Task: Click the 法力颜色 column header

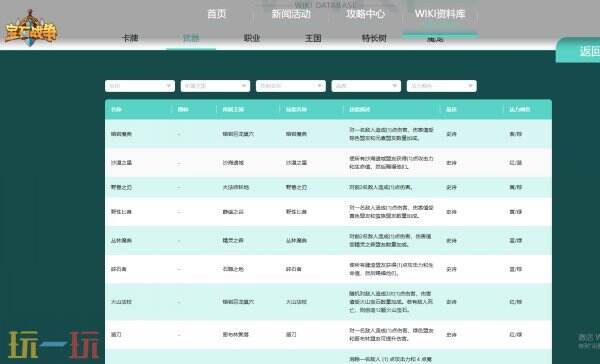Action: (520, 109)
